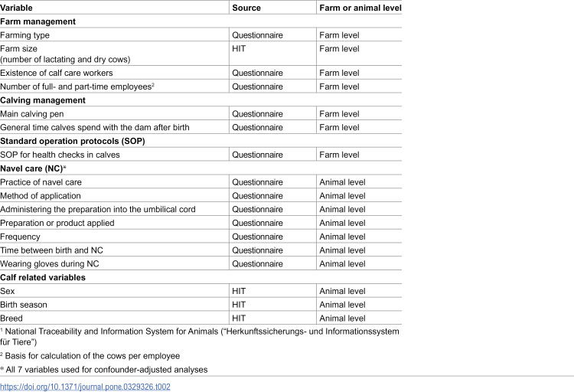Click SOP for health checks in calves
574x392 pixels.
pos(60,155)
